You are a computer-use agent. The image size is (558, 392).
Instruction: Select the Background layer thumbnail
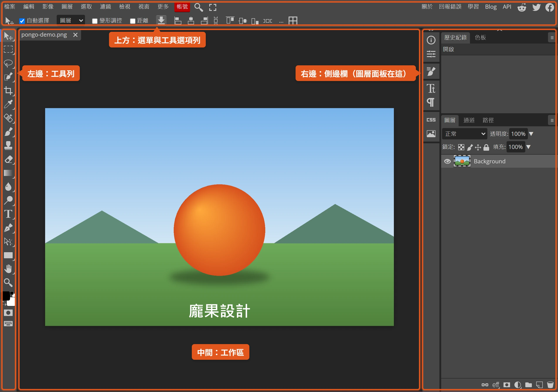[462, 161]
